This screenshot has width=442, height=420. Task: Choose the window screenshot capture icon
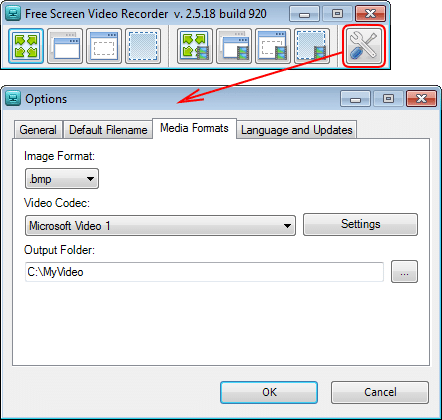(x=65, y=46)
